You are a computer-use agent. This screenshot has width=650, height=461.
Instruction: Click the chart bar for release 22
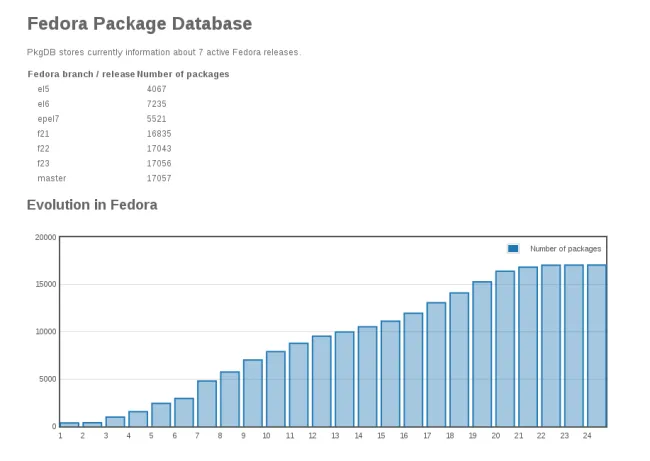(x=551, y=346)
